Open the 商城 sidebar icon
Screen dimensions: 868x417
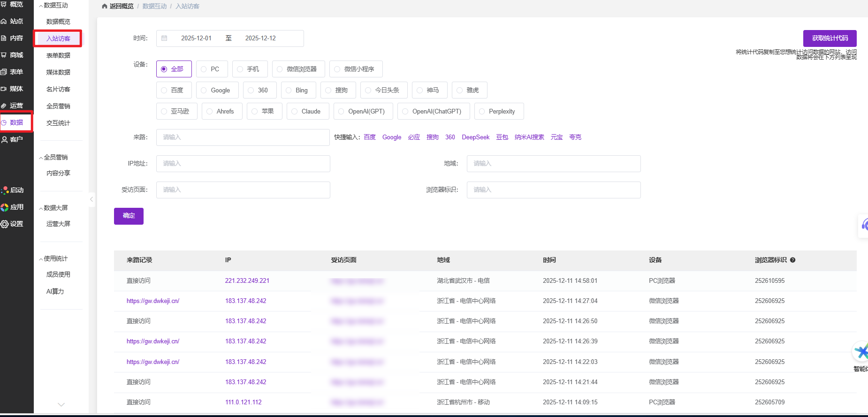(x=4, y=55)
